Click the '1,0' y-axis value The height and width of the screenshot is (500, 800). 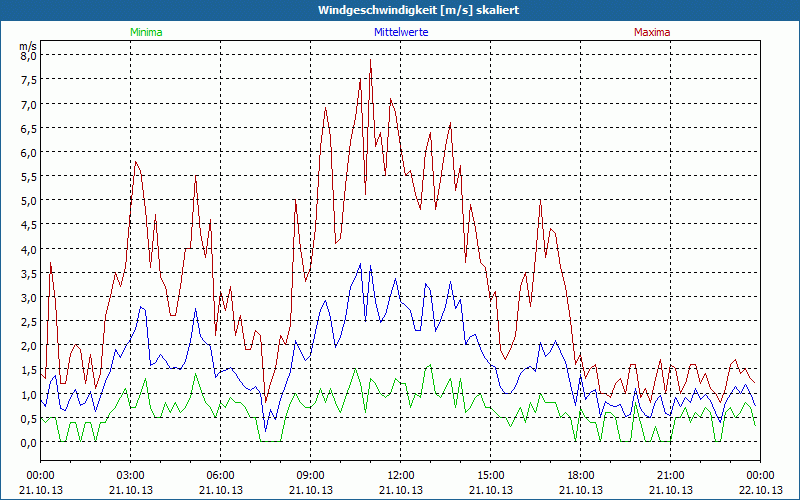29,394
